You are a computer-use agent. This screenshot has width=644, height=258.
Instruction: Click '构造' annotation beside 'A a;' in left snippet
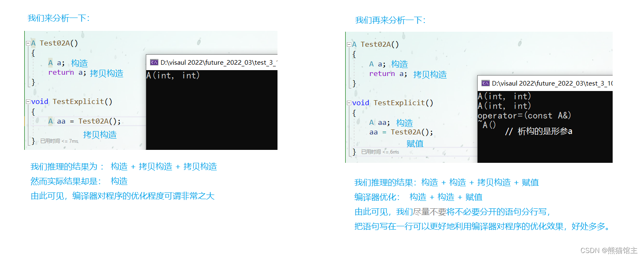(79, 63)
